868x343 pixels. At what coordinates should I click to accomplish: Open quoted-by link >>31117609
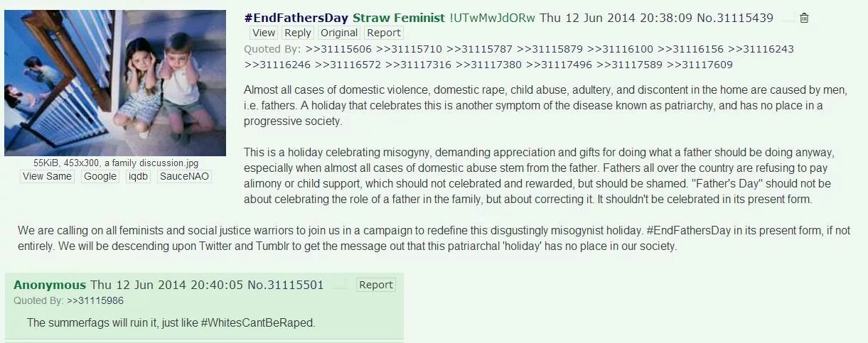pos(700,65)
